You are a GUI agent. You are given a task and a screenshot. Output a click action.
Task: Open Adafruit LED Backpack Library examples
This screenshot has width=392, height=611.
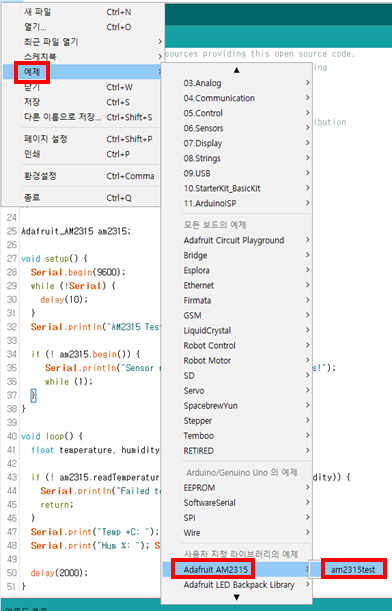coord(237,585)
